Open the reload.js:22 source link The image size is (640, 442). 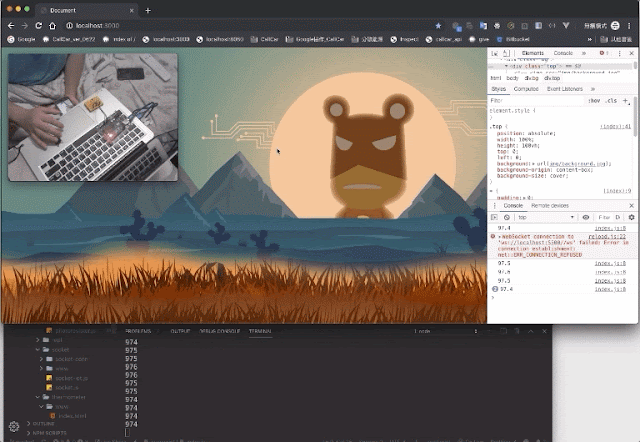pos(607,237)
